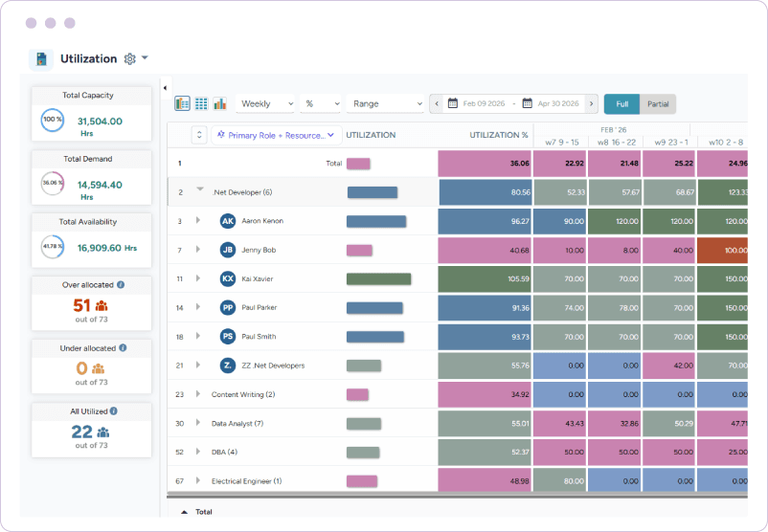Select the Full toggle option
Viewport: 768px width, 532px height.
coord(622,103)
